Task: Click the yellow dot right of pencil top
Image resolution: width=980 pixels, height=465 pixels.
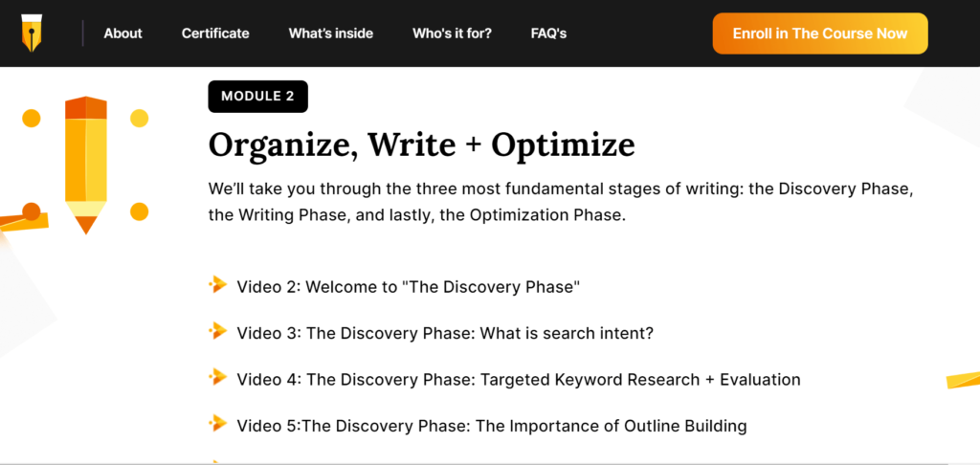Action: click(139, 118)
